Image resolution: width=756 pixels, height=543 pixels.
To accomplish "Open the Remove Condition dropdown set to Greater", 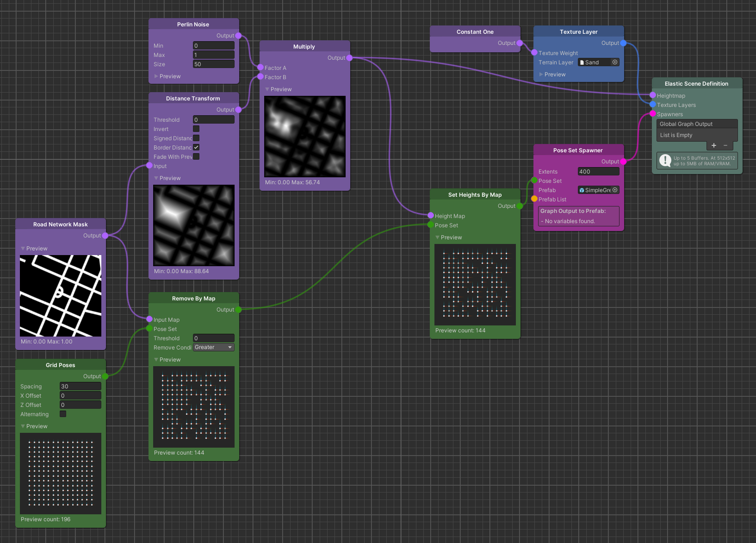I will click(x=213, y=347).
